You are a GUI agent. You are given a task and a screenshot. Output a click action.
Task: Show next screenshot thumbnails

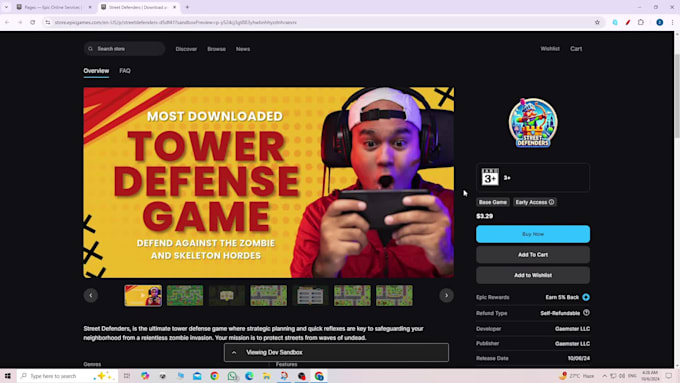(446, 295)
